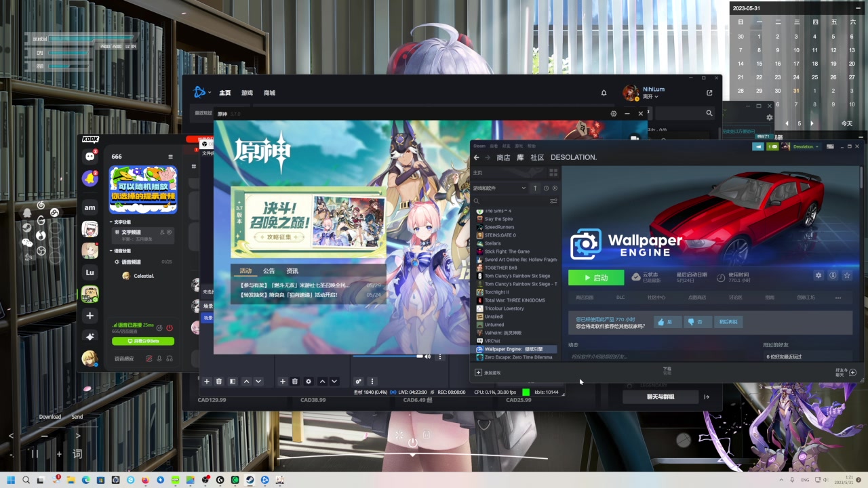
Task: Open Steam library advanced filter sliders
Action: click(x=553, y=201)
